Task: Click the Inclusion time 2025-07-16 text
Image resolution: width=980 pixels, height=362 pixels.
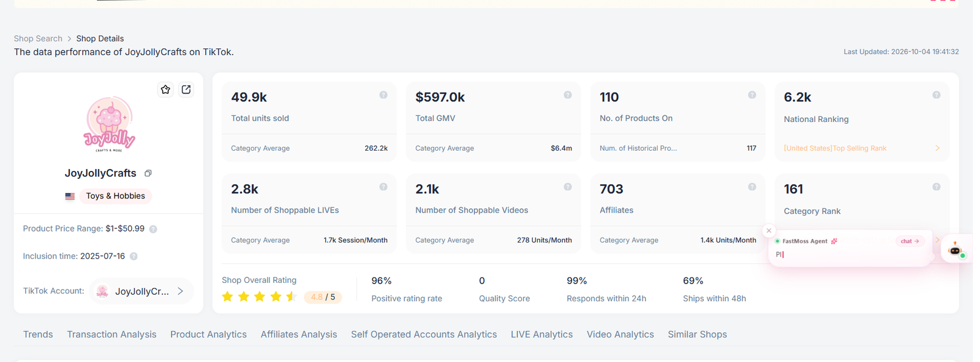Action: pos(73,256)
